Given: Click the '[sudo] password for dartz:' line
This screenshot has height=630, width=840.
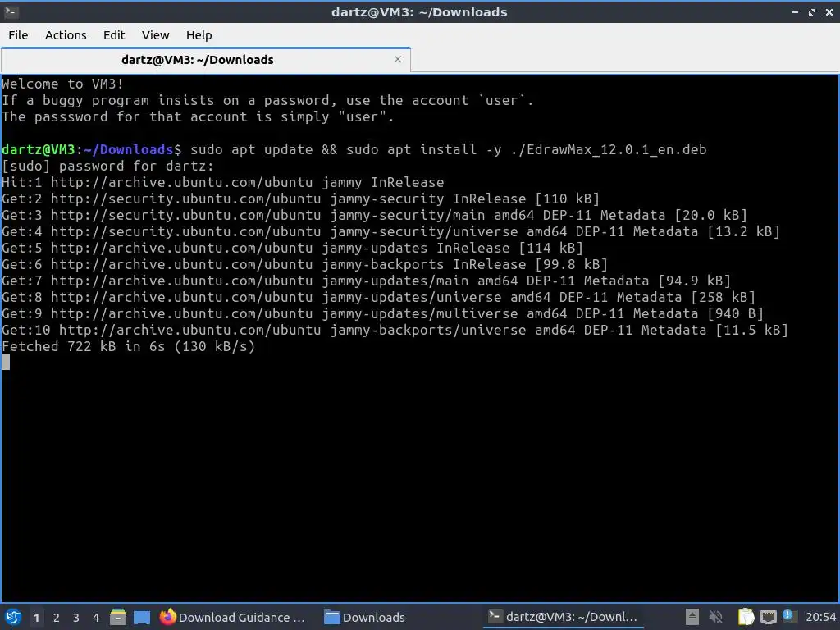Looking at the screenshot, I should 107,166.
